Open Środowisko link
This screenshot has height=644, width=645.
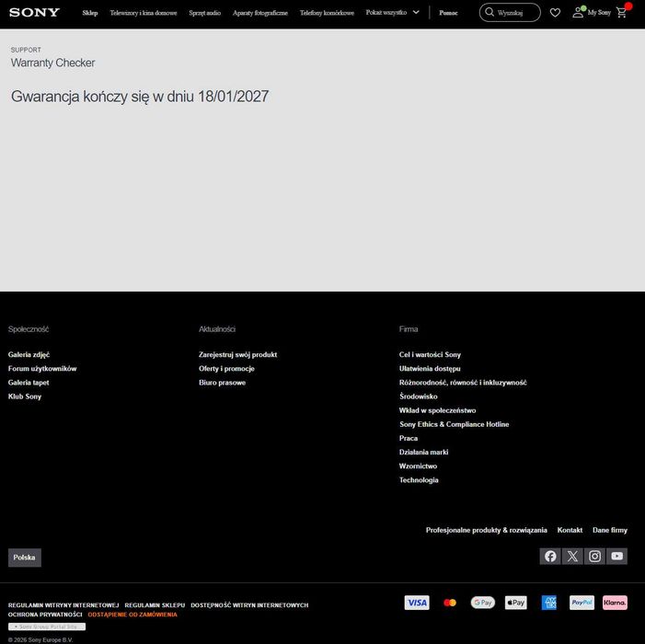419,397
